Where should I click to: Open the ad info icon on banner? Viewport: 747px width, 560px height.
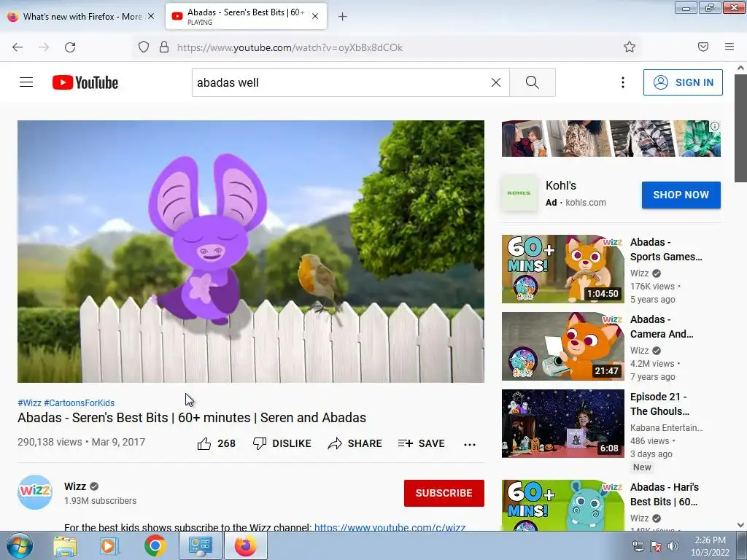coord(715,126)
